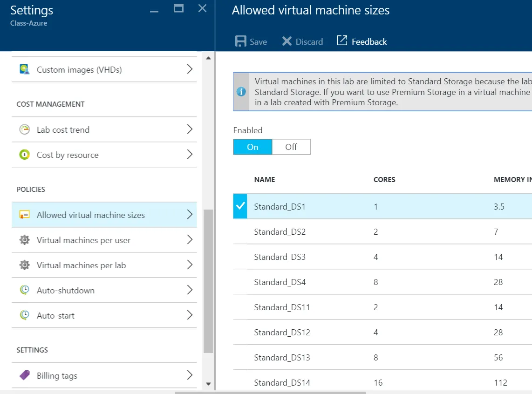Select the Auto-shutdown policy item
532x394 pixels.
(66, 291)
